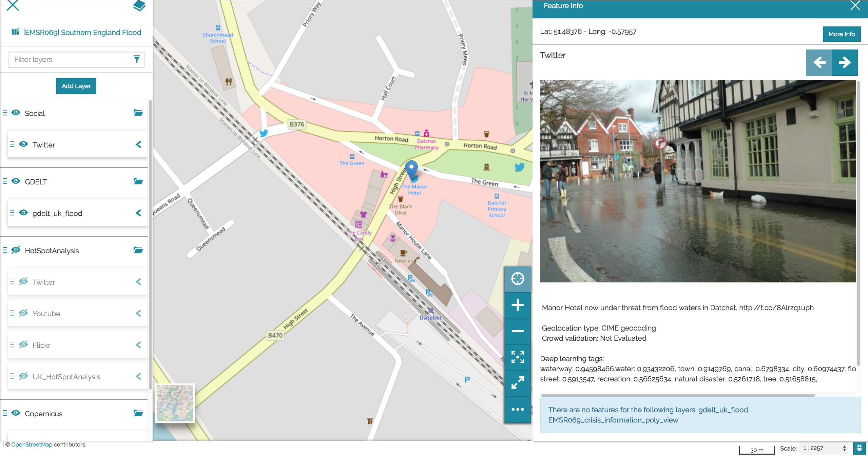This screenshot has height=456, width=868.
Task: Show next feature with right arrow
Action: (x=845, y=62)
